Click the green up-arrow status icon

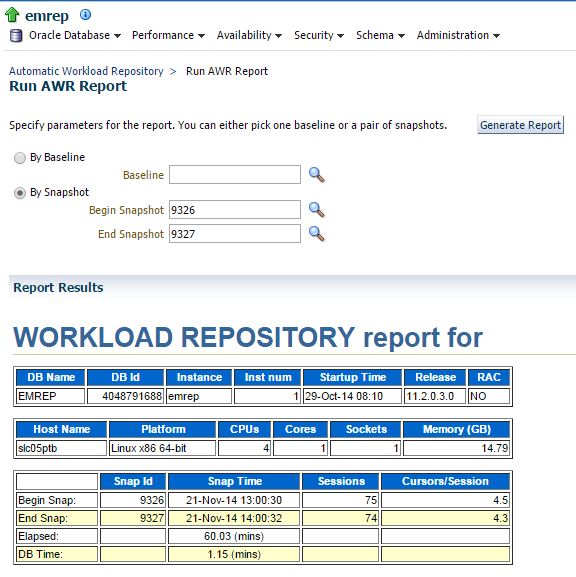click(12, 15)
